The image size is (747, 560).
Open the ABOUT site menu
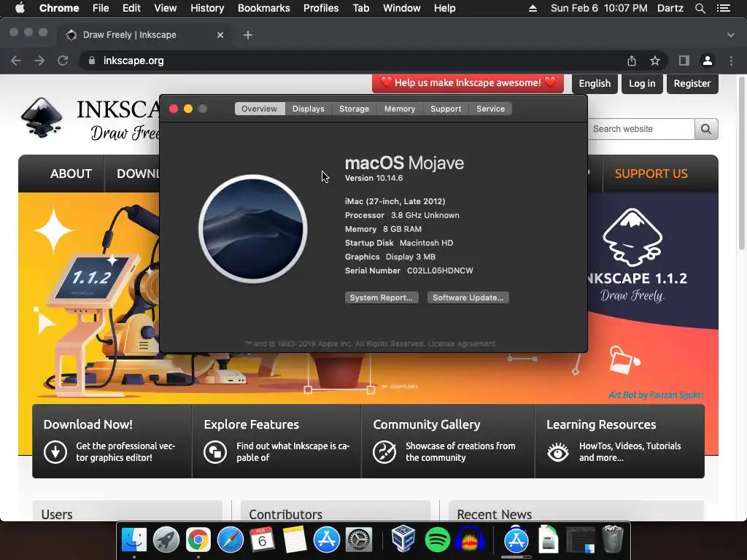pos(71,174)
